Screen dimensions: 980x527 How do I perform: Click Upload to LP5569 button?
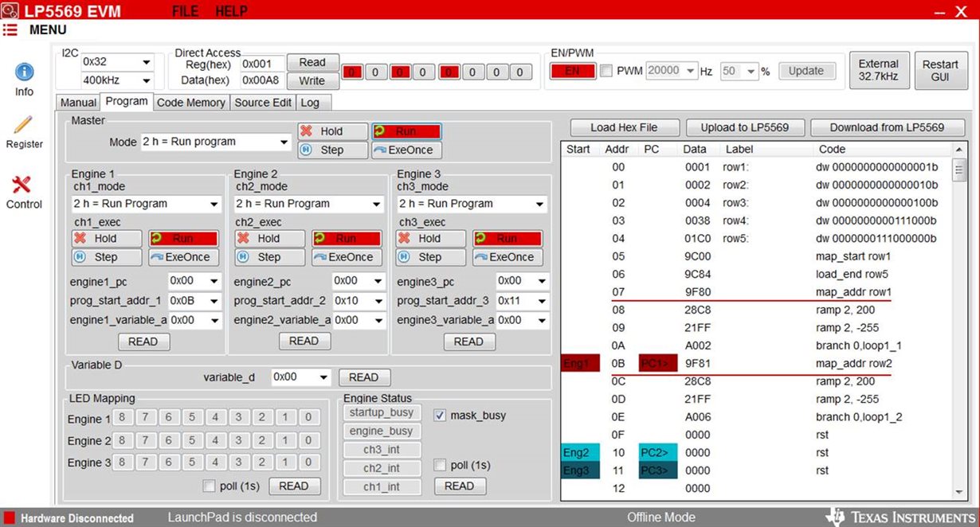click(x=745, y=127)
